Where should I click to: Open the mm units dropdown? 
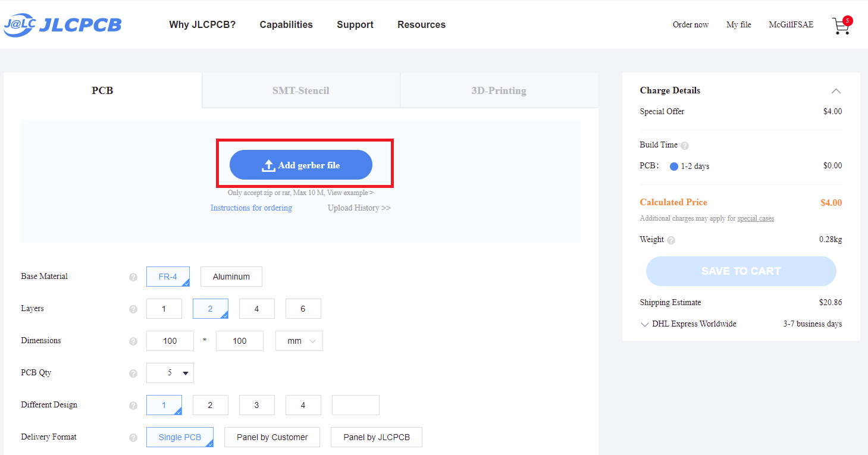point(299,341)
